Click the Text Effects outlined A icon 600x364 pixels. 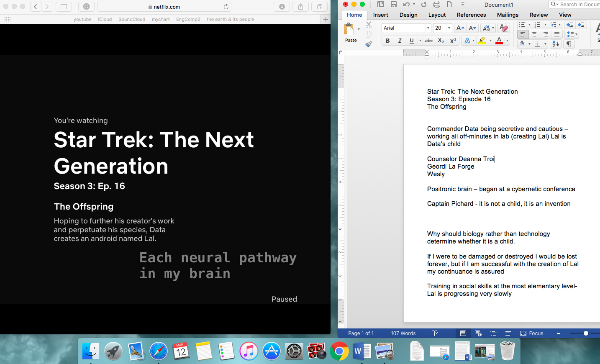[467, 41]
